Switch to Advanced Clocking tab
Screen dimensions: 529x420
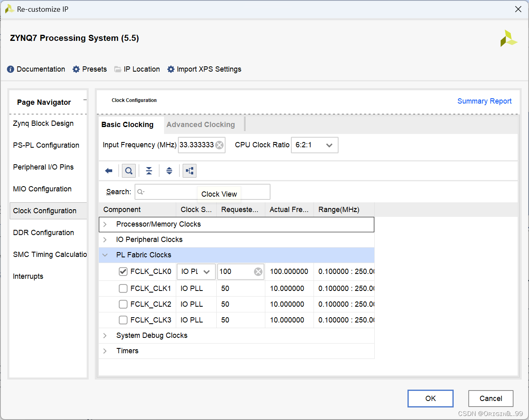201,125
